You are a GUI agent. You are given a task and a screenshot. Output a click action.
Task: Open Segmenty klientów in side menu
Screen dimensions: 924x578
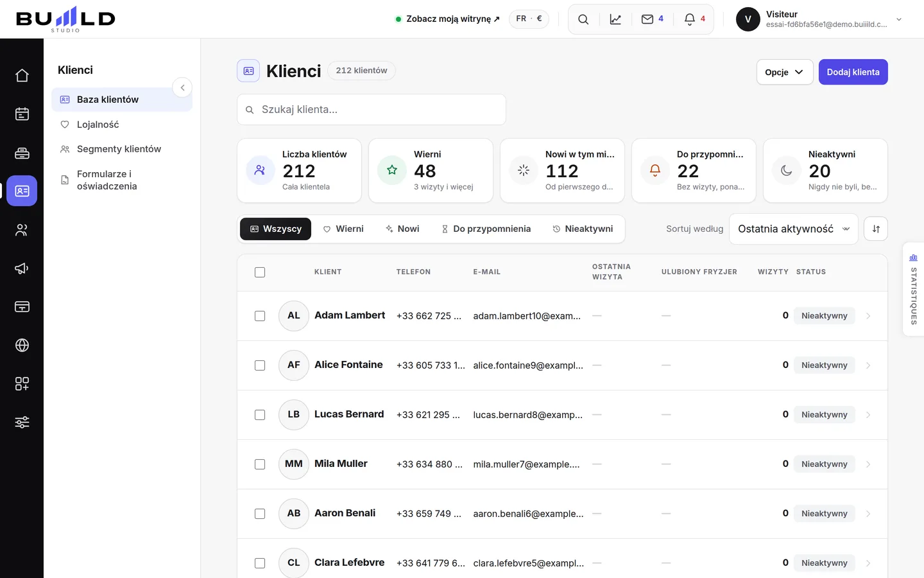pos(122,149)
